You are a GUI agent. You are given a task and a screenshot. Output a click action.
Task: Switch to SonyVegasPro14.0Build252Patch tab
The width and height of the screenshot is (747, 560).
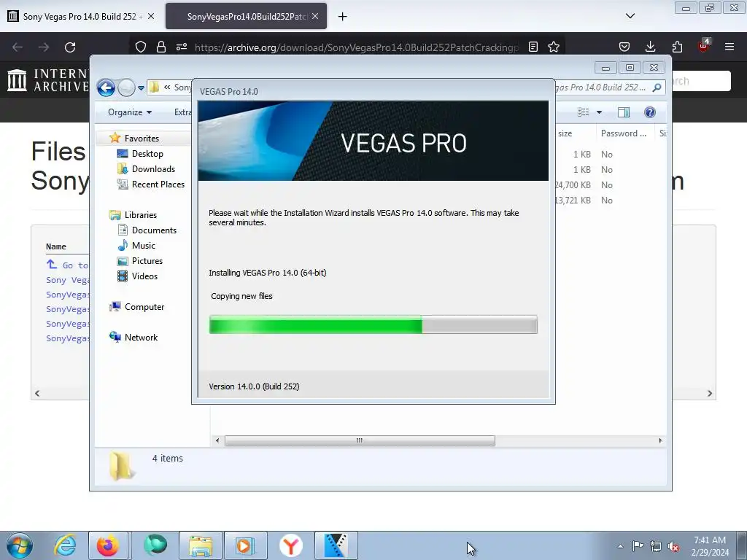[246, 16]
